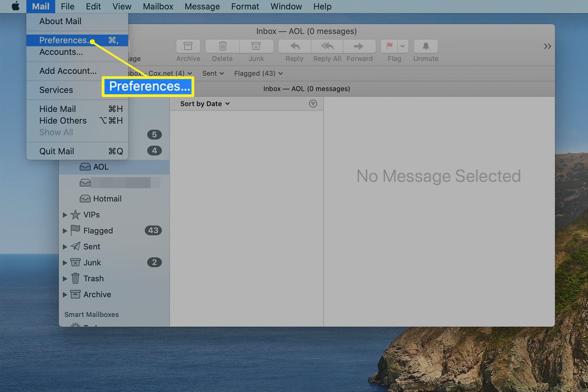Click the Reply arrow icon
Screen dimensions: 588x392
[x=295, y=46]
